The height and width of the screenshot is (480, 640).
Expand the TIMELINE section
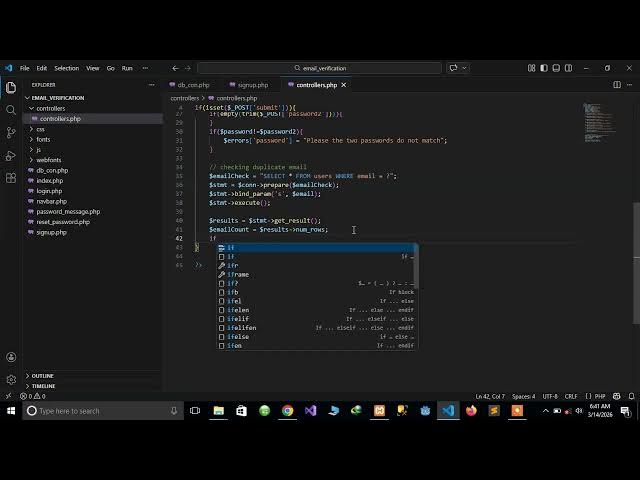(x=43, y=386)
